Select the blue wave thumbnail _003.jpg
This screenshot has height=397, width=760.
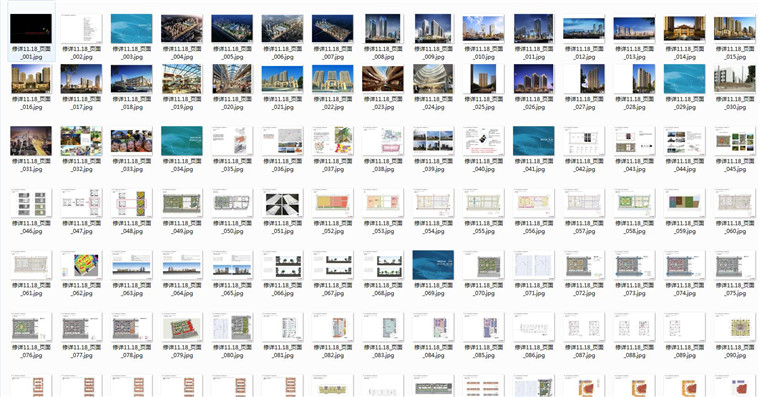(131, 29)
